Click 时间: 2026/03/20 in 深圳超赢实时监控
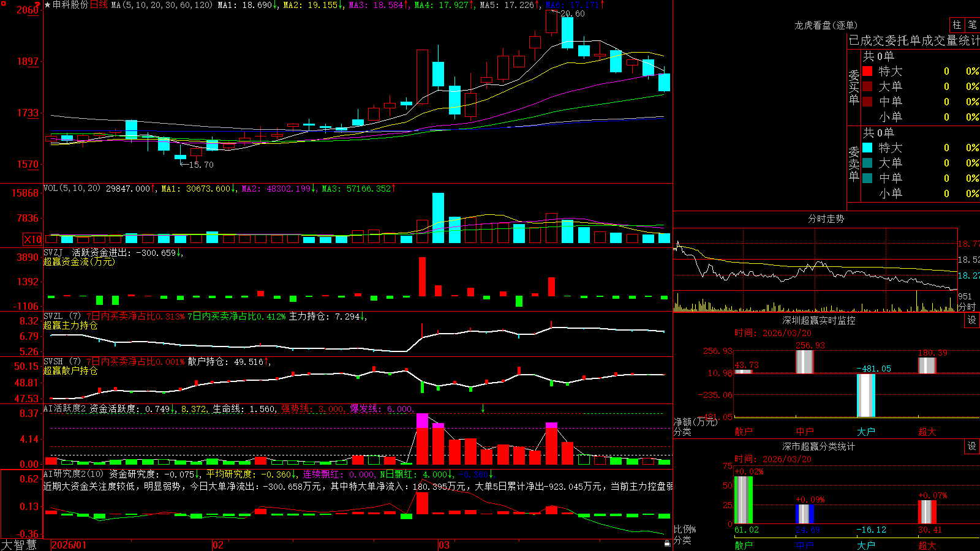 (773, 333)
